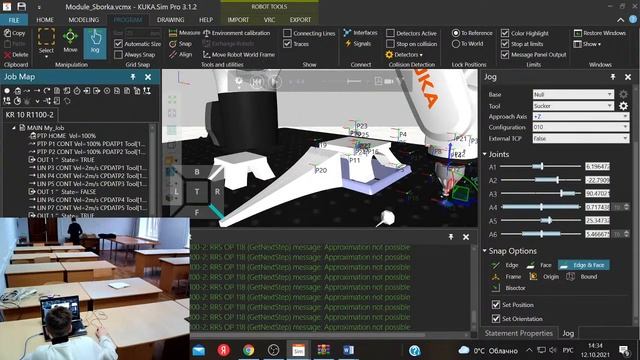Click the Delete clipboard button
Image resolution: width=640 pixels, height=360 pixels.
(x=16, y=54)
